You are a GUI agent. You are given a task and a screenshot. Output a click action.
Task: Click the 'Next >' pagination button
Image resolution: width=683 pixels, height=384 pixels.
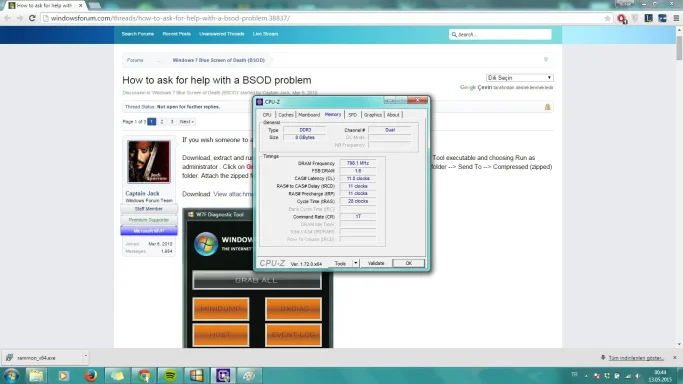click(186, 122)
